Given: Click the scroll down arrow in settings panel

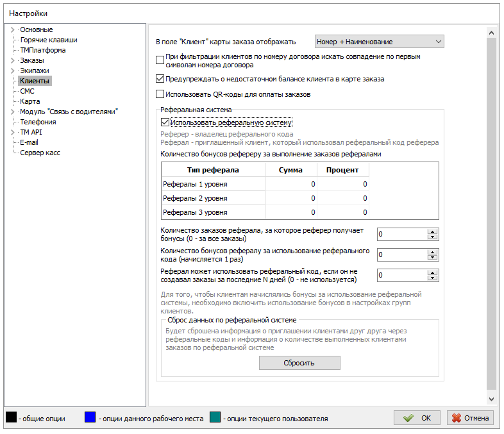Looking at the screenshot, I should (492, 399).
